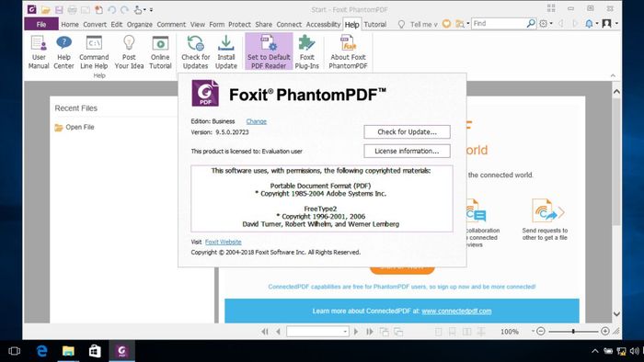Show hidden system tray icons
644x362 pixels.
[x=594, y=351]
